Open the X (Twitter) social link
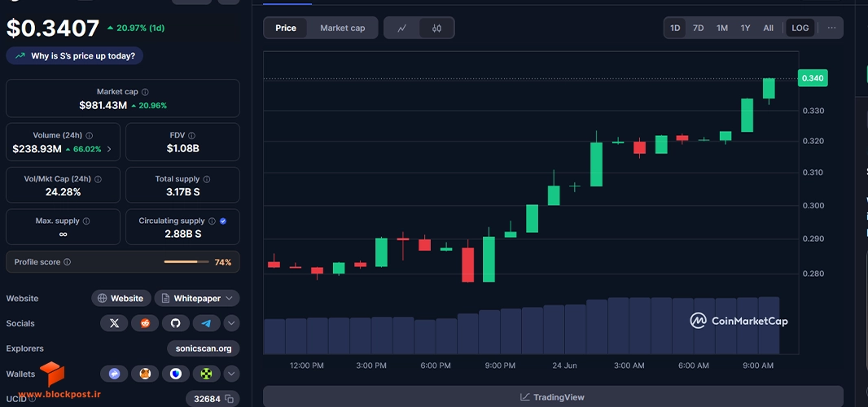This screenshot has width=868, height=407. [x=114, y=323]
